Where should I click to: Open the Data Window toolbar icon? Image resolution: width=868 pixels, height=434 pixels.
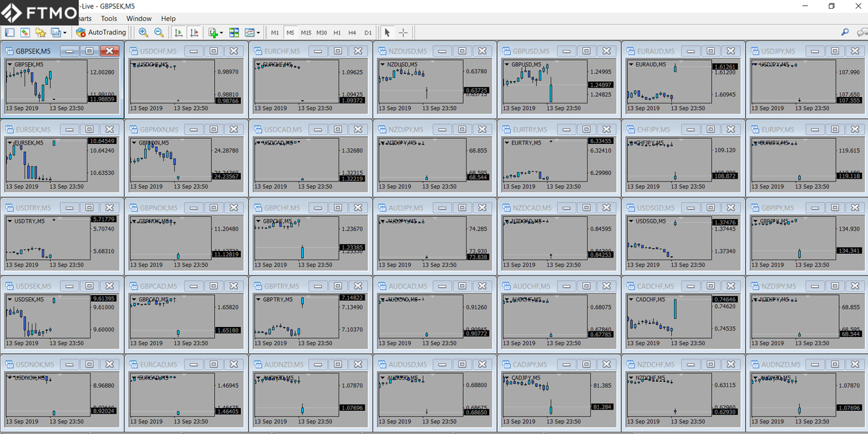coord(25,33)
